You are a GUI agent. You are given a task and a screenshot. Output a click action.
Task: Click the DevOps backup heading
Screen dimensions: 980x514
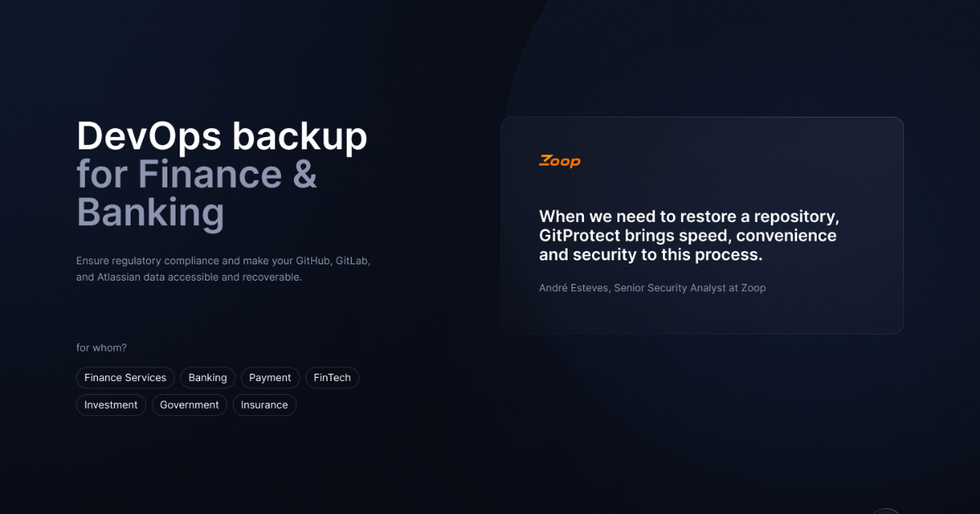(x=221, y=136)
